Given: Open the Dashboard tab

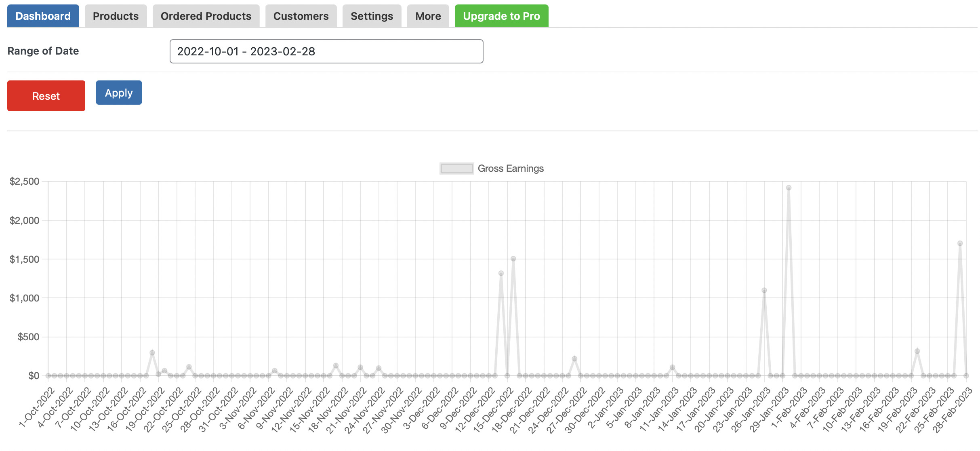Looking at the screenshot, I should pyautogui.click(x=43, y=16).
